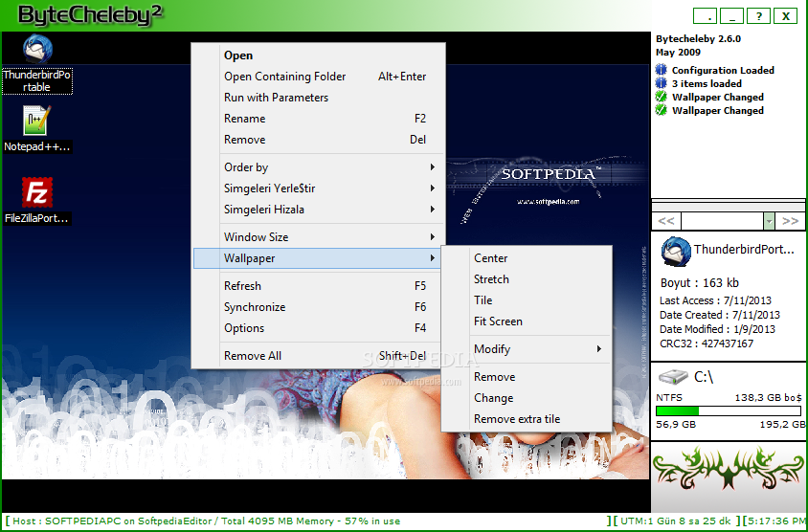Click the Thunderbird icon in details panel
808x532 pixels.
point(676,251)
